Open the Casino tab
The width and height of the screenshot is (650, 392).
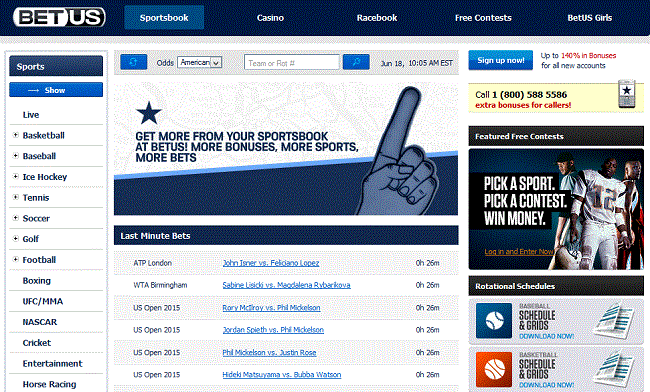coord(270,18)
